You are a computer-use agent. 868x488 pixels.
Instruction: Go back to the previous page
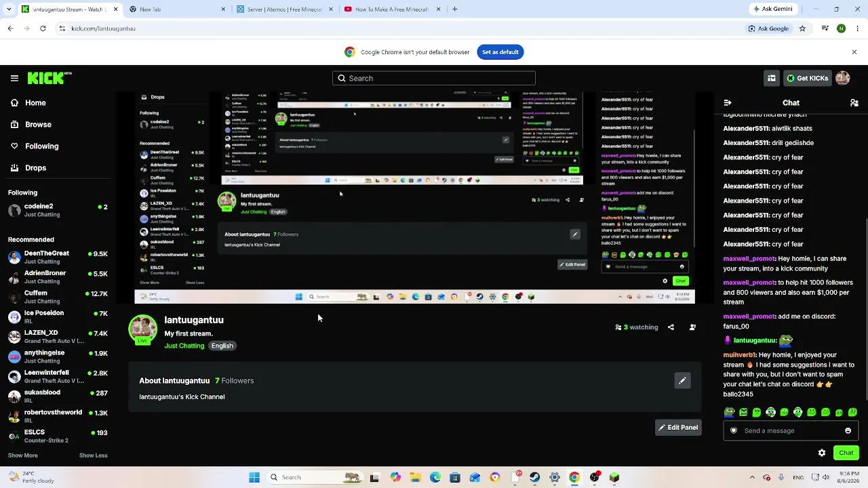[x=10, y=28]
